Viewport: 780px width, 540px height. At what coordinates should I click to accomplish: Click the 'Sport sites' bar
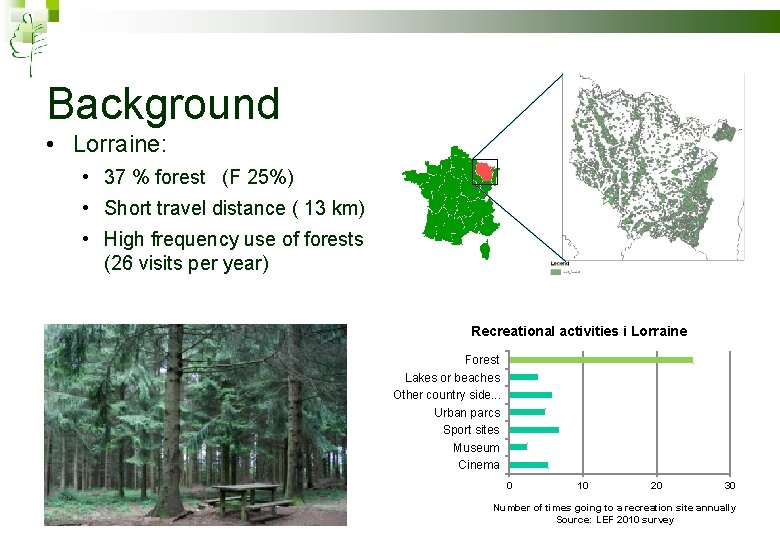pos(534,430)
